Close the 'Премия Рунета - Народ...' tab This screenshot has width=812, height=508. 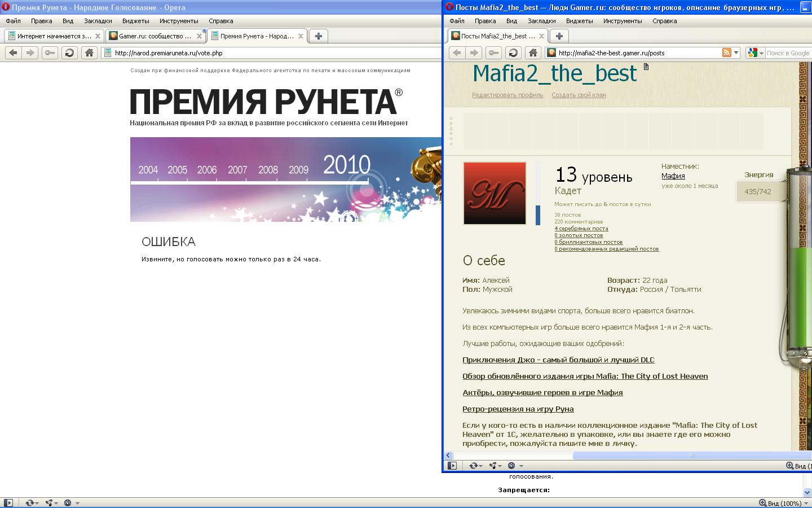[301, 36]
